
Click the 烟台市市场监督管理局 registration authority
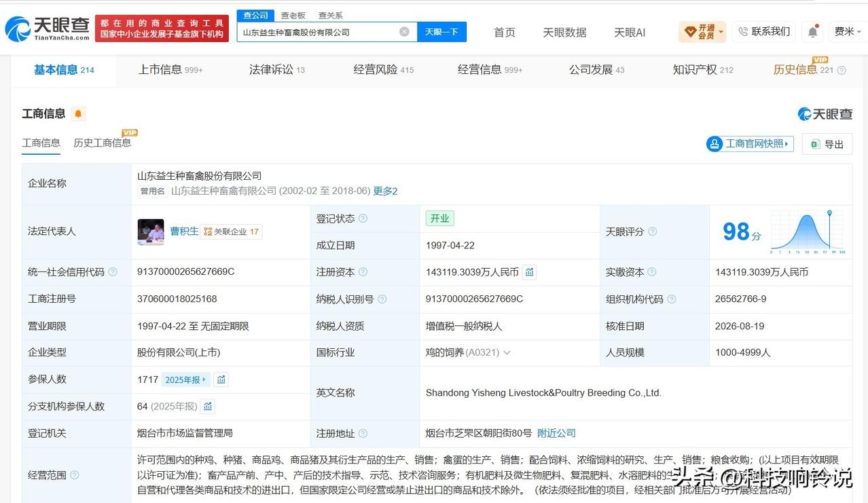185,433
